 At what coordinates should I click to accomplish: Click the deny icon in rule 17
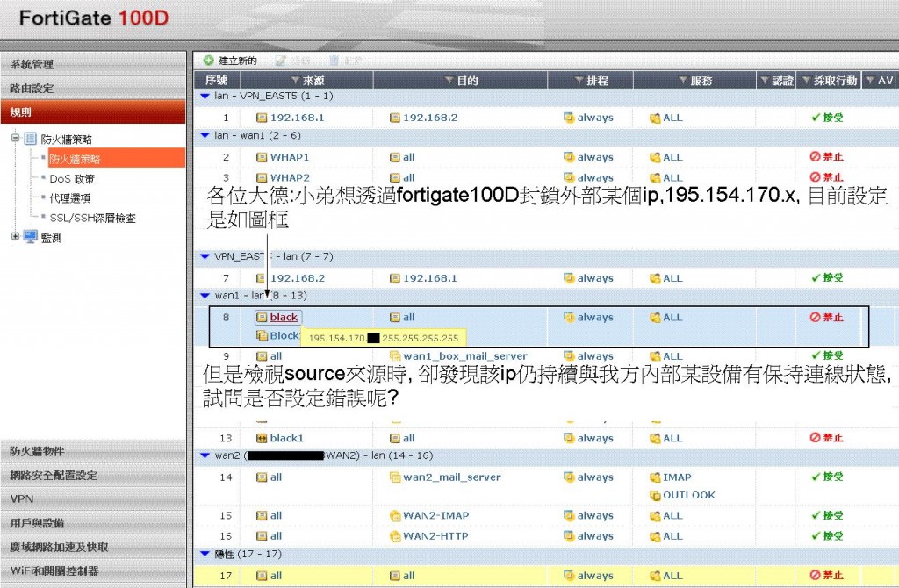coord(815,575)
